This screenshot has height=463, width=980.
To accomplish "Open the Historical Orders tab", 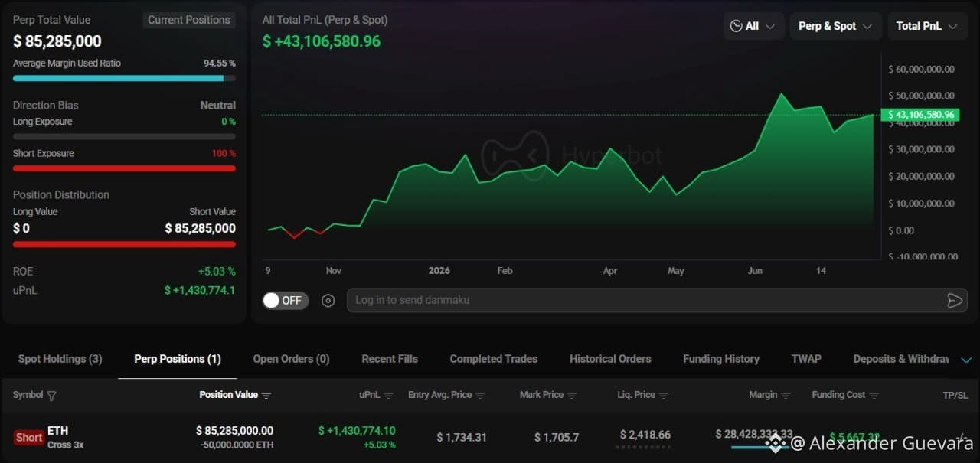I will 610,359.
